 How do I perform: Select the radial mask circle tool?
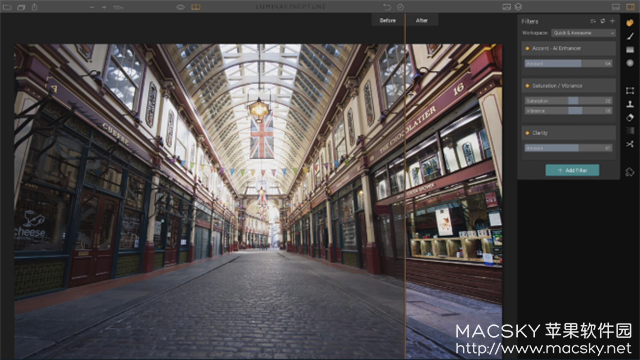pyautogui.click(x=630, y=63)
